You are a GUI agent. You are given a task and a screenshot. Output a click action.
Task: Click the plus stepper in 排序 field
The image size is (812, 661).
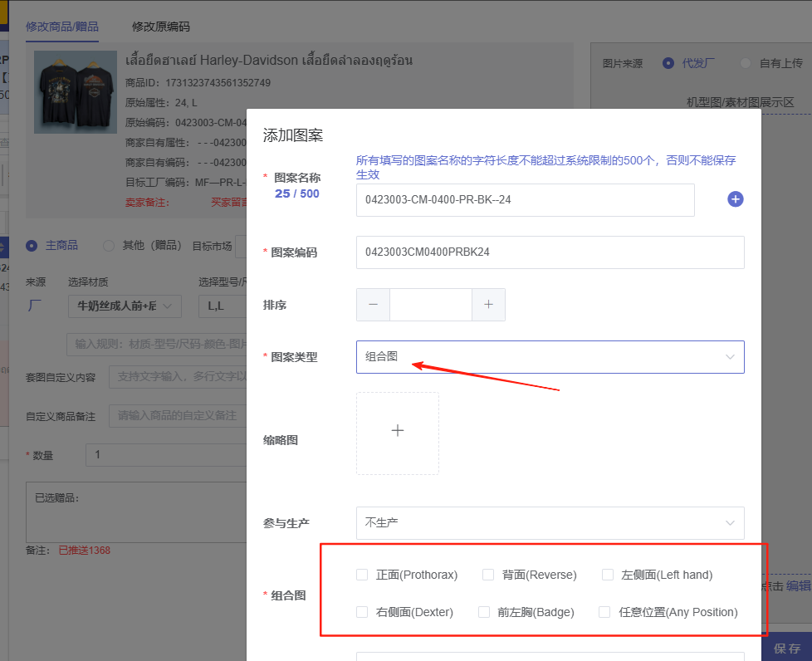coord(488,305)
